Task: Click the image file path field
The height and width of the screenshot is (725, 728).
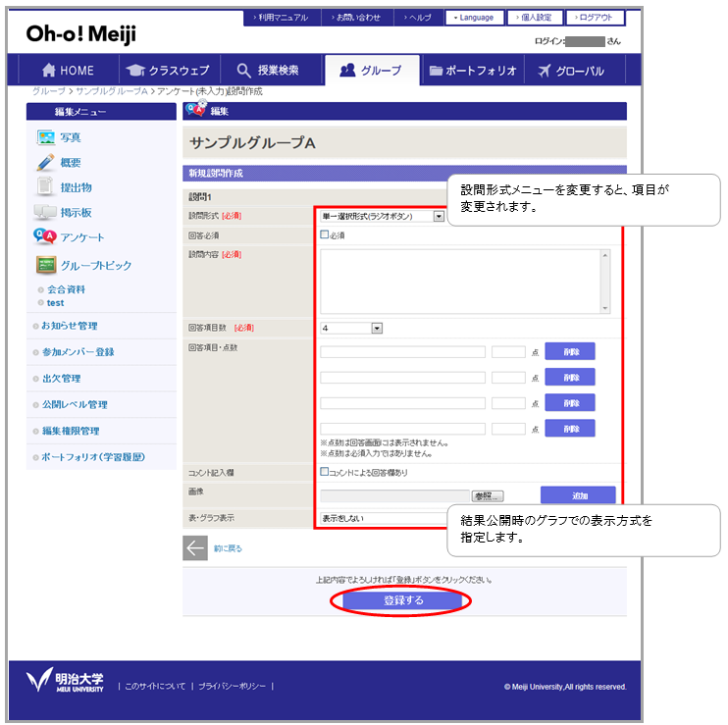Action: pos(395,495)
